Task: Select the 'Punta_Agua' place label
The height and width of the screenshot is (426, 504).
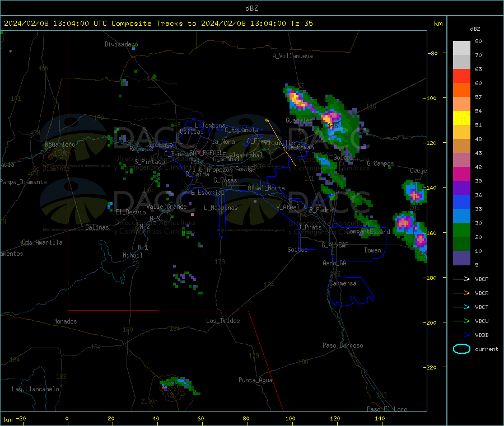Action: click(x=255, y=380)
